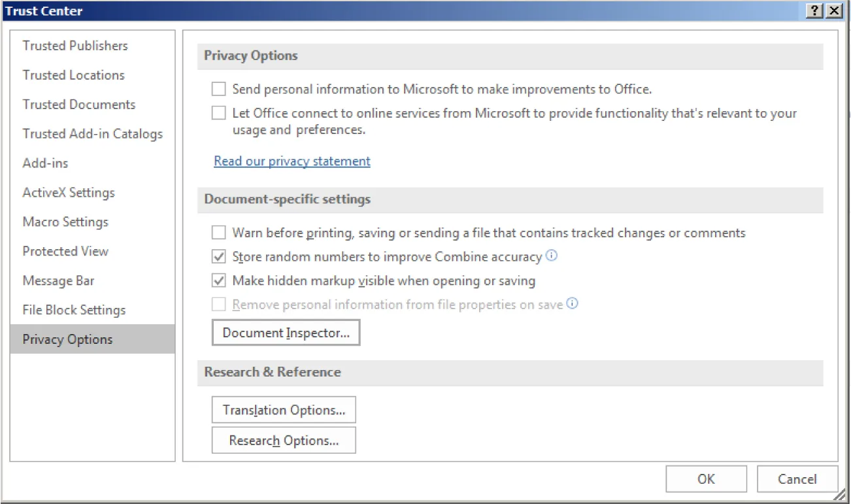Click the info icon beside Remove personal information
The width and height of the screenshot is (851, 504).
(x=572, y=303)
